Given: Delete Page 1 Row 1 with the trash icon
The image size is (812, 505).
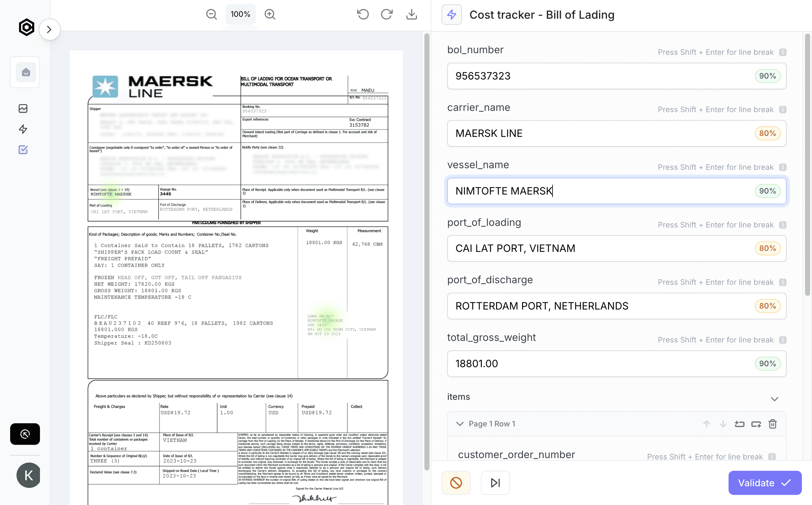Looking at the screenshot, I should click(x=772, y=424).
